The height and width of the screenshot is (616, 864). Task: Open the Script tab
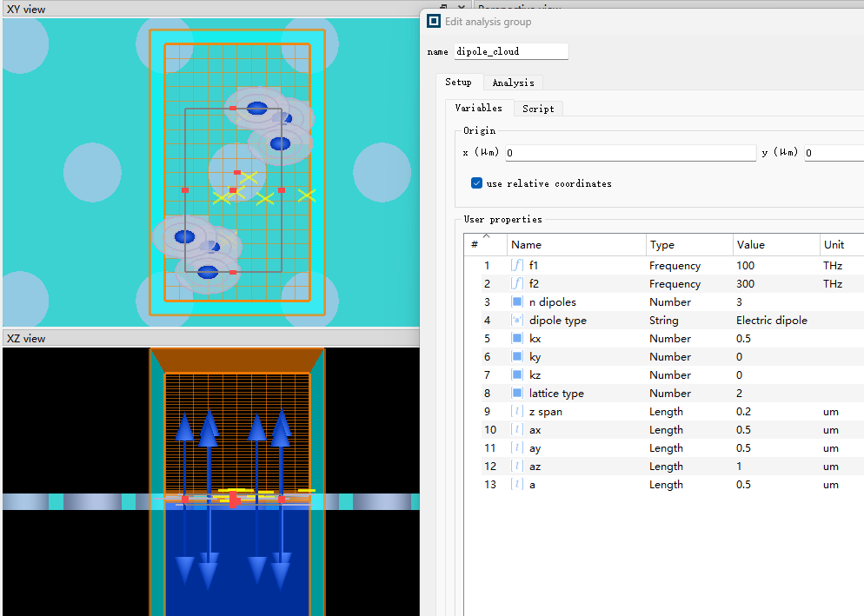(538, 109)
